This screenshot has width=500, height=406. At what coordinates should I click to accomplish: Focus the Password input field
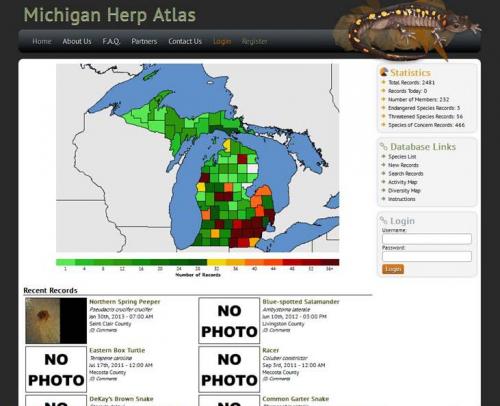click(x=427, y=256)
